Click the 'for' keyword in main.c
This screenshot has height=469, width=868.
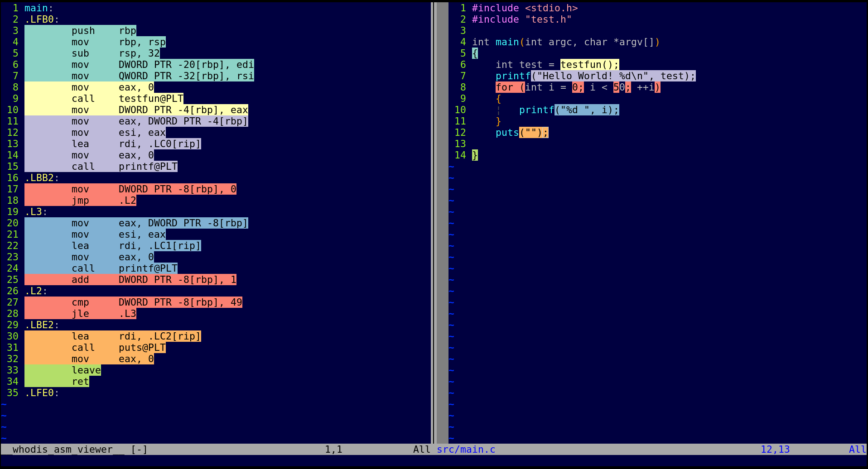[x=504, y=87]
